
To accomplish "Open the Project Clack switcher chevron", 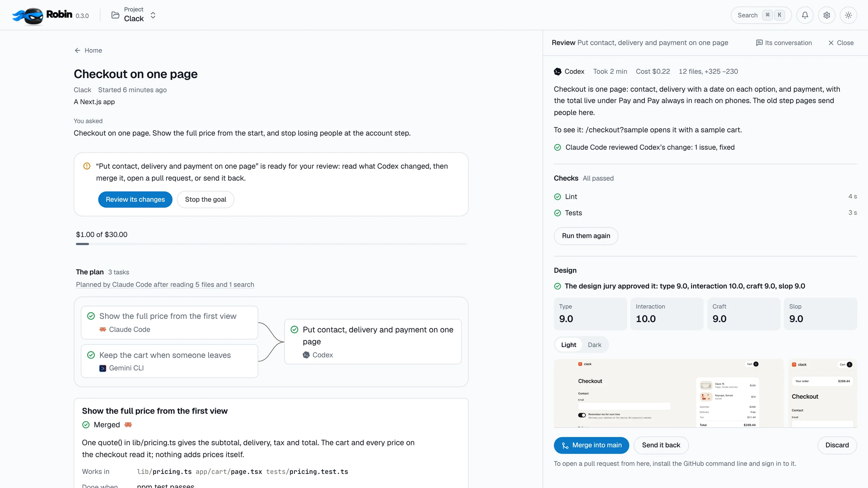I will 153,15.
